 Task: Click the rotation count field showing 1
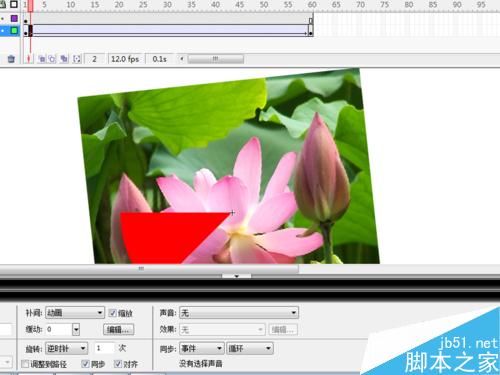coord(104,348)
